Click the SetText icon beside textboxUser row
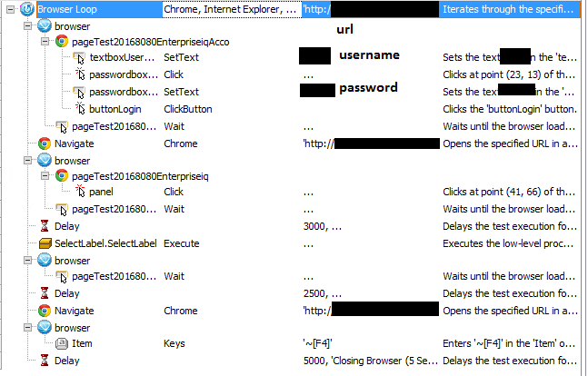 click(79, 58)
